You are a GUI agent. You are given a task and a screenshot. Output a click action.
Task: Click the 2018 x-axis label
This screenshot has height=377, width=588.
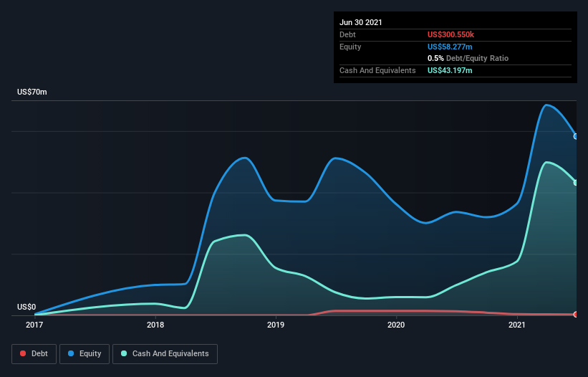(x=155, y=325)
